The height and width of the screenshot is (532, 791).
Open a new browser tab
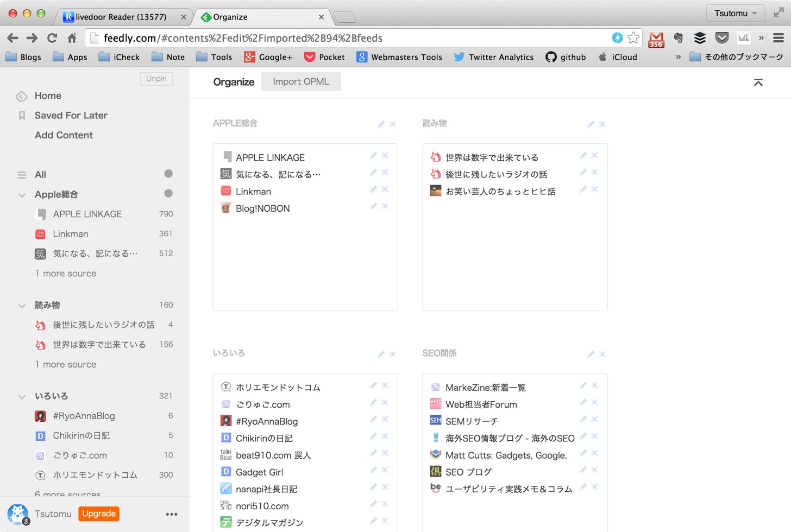[x=344, y=17]
